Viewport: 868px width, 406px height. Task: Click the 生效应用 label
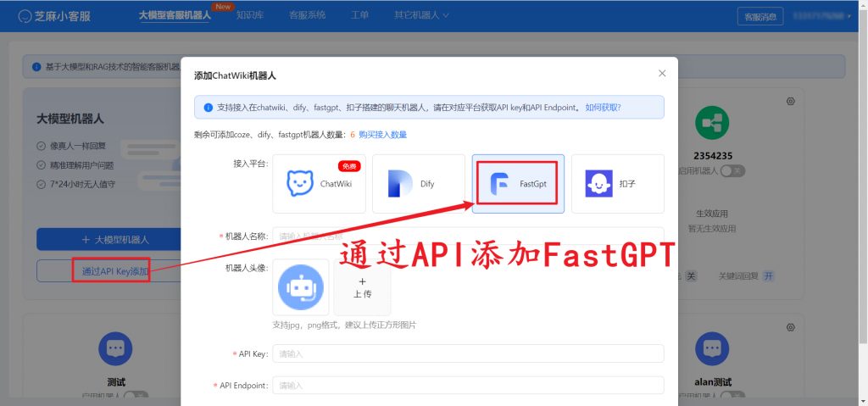click(712, 214)
